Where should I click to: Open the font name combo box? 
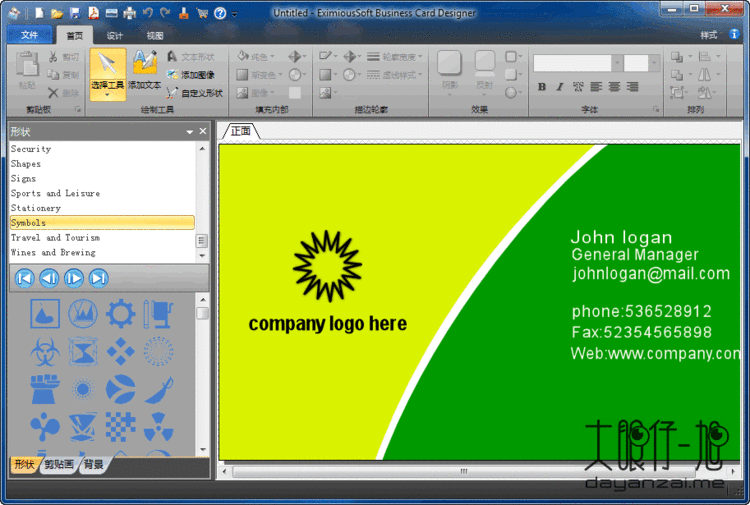[575, 63]
